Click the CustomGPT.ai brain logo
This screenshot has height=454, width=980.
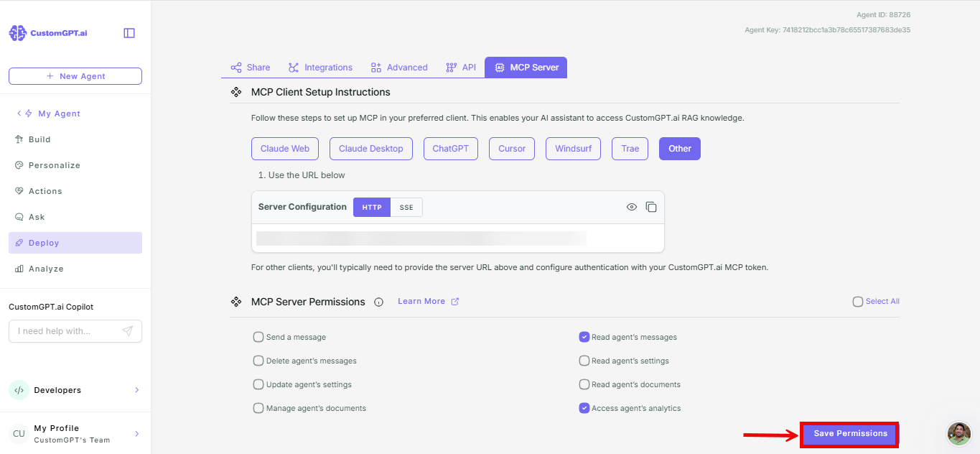[17, 33]
